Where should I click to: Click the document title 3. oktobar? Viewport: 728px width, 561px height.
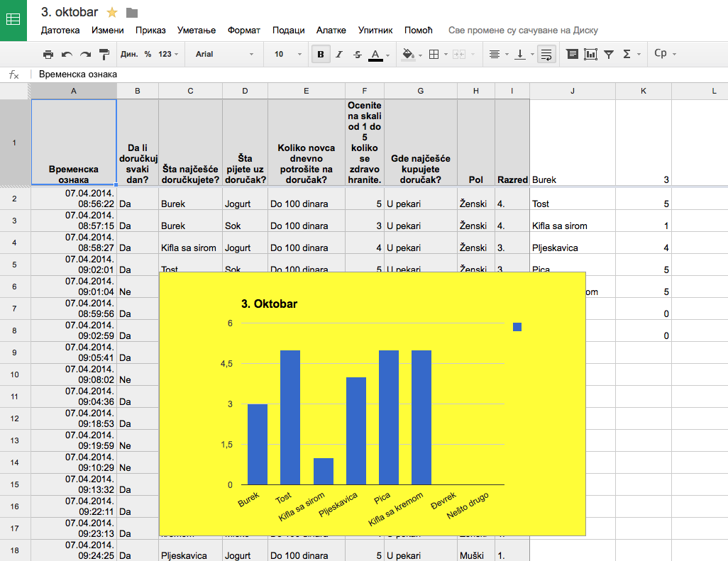tap(70, 12)
